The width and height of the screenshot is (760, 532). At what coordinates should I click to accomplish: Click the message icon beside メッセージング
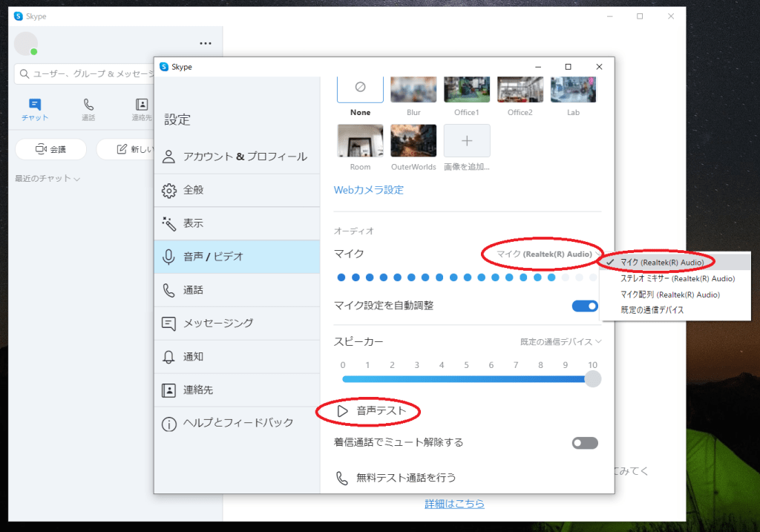point(168,324)
